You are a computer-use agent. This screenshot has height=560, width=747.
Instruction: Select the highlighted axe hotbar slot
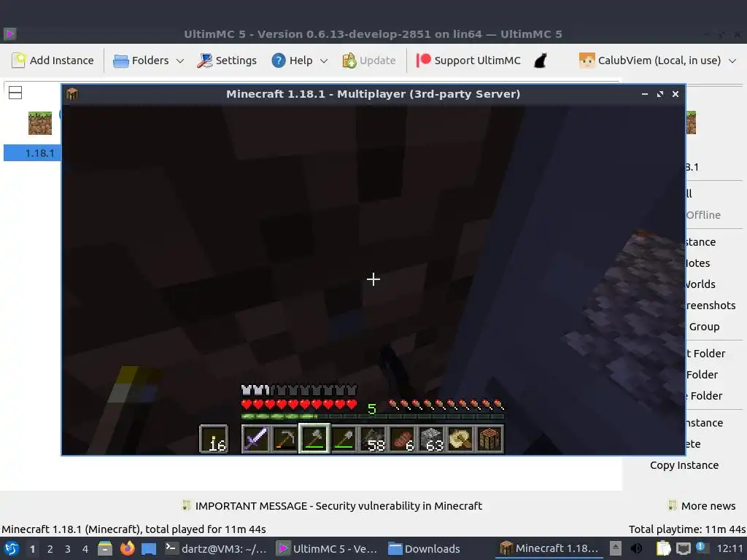click(314, 438)
